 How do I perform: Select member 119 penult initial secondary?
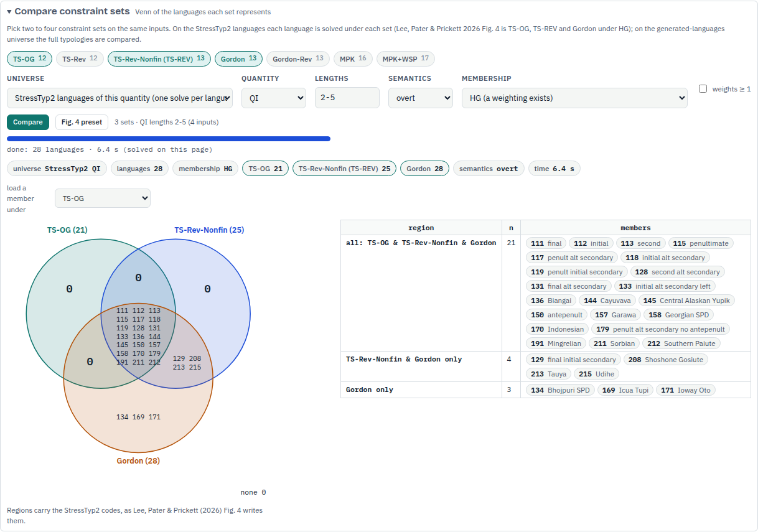click(x=576, y=272)
